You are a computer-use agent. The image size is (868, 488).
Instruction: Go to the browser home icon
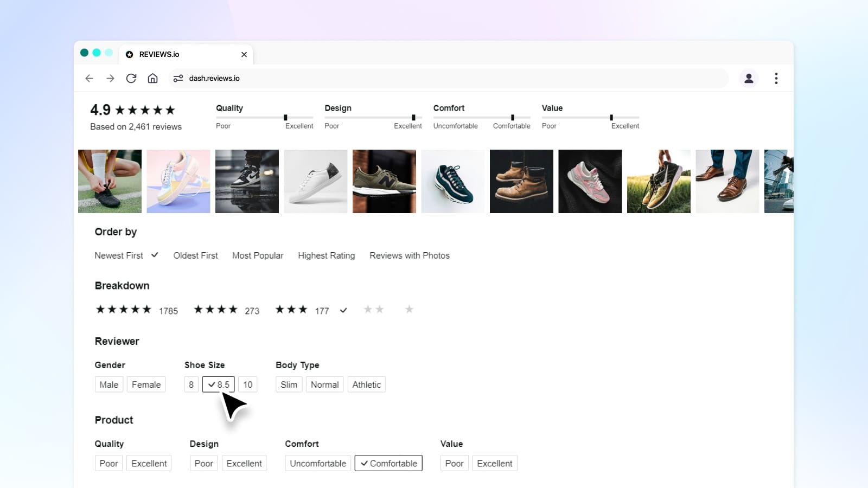pyautogui.click(x=152, y=79)
